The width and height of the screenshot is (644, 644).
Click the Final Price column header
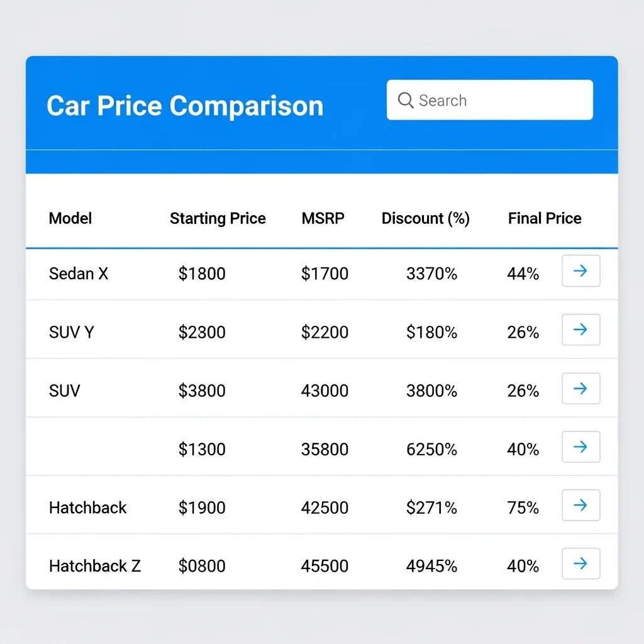[545, 218]
